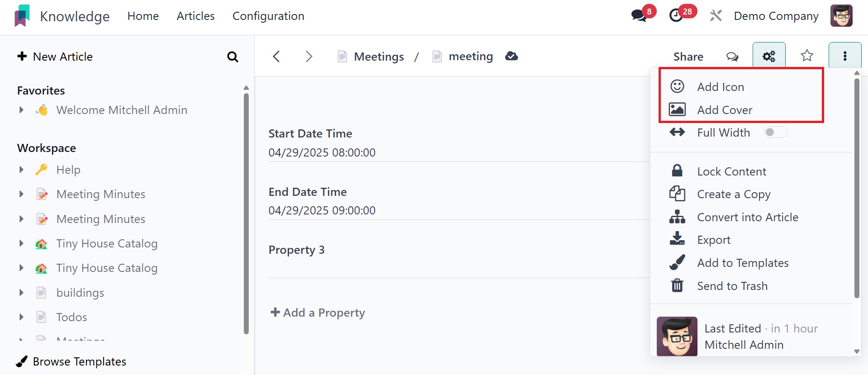Toggle the Full Width switch
868x375 pixels.
pos(775,133)
